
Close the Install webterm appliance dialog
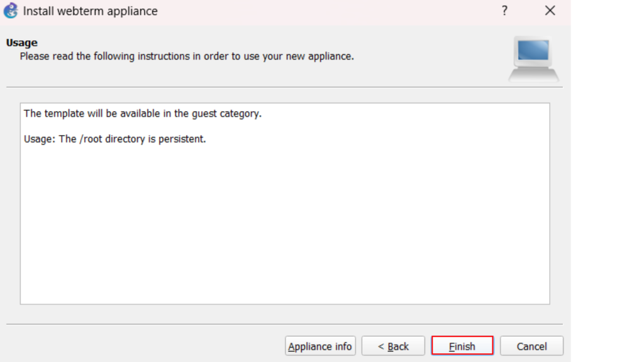pos(550,11)
